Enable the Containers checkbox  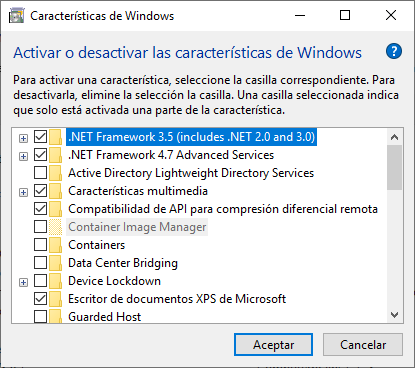(40, 245)
